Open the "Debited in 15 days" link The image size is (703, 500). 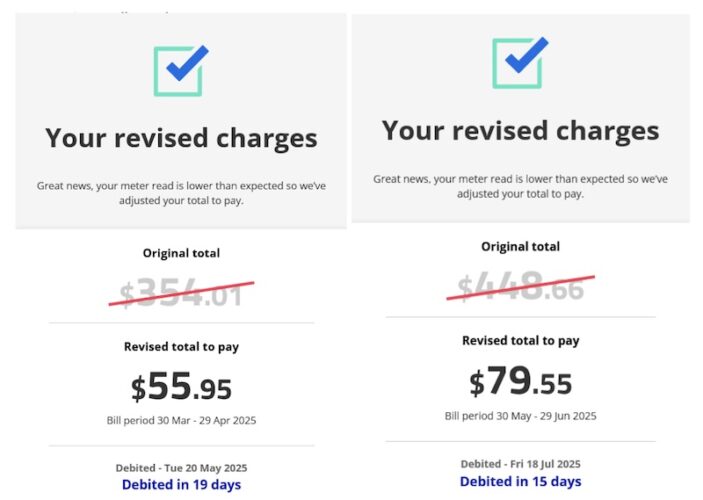tap(520, 481)
